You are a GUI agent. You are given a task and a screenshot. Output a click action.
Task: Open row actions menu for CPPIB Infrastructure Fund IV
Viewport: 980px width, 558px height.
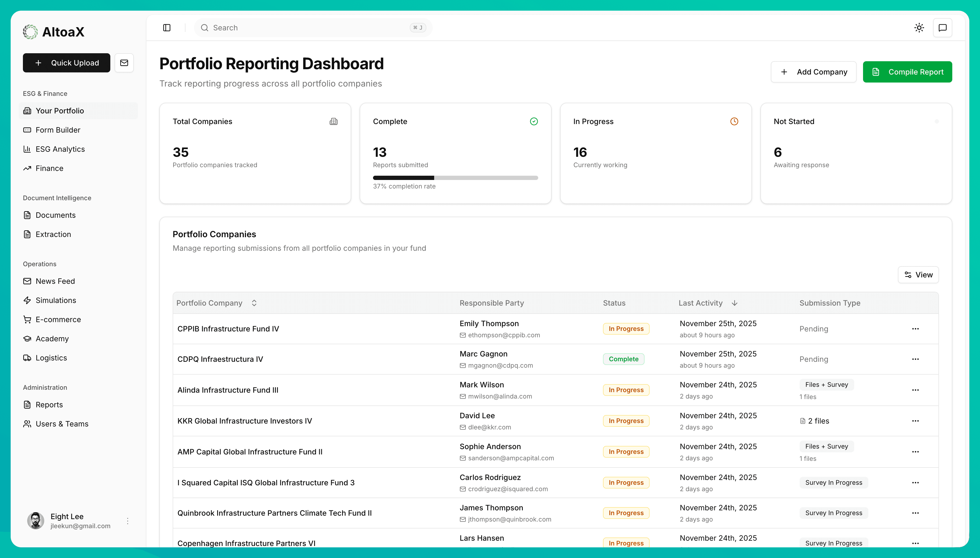point(916,329)
